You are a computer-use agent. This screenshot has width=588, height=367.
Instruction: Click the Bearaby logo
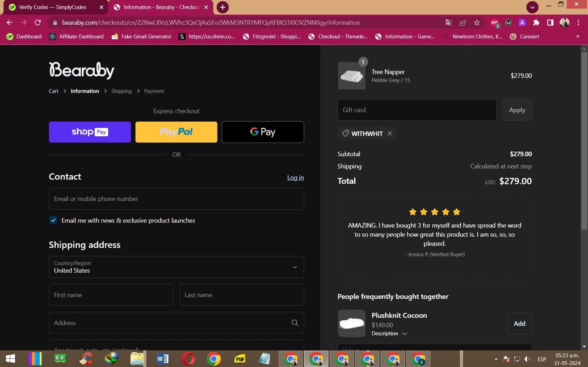click(x=82, y=70)
